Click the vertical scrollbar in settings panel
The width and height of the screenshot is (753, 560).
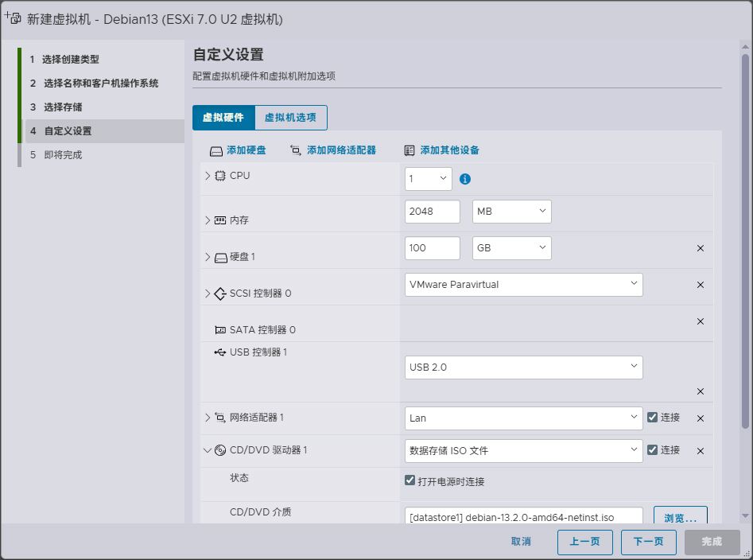745,239
